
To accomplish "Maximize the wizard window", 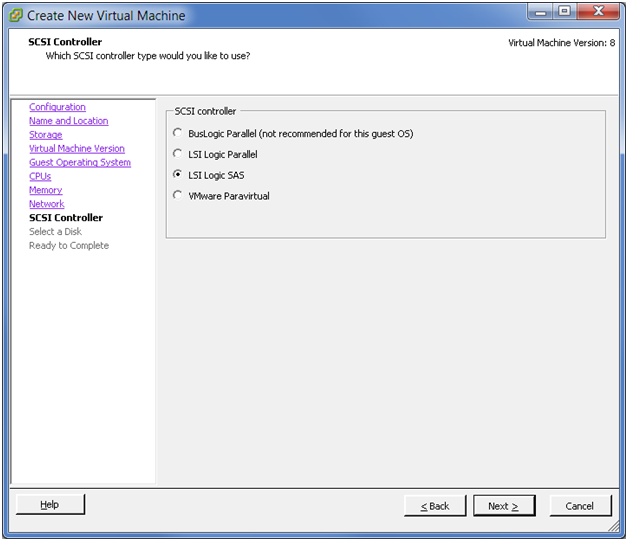I will pos(565,12).
